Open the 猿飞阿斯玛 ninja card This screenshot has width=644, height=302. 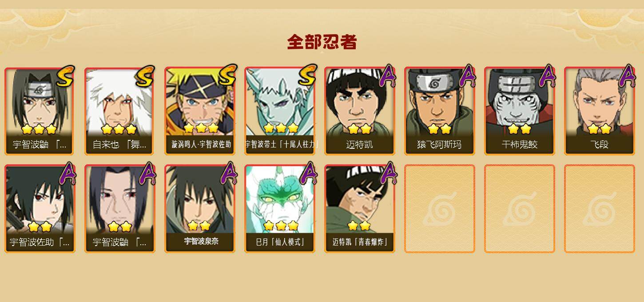point(440,111)
